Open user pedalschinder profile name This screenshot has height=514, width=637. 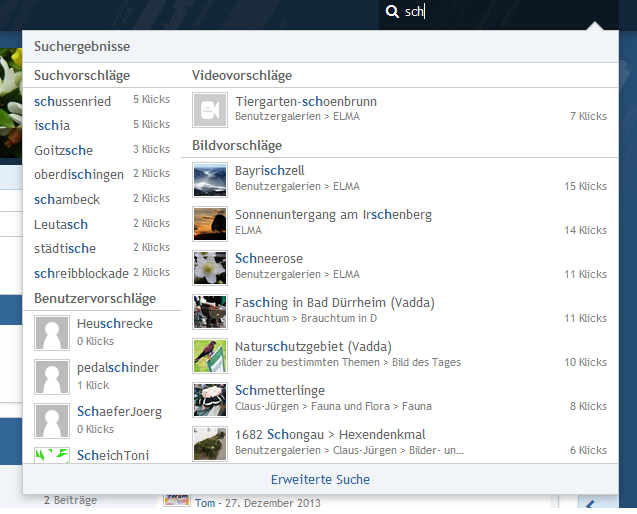pos(118,368)
